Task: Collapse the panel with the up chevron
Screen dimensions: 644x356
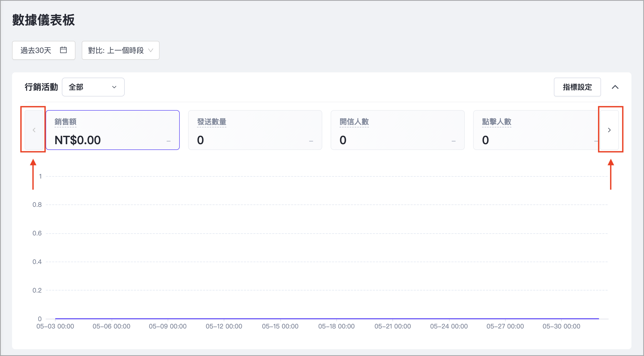Action: [615, 87]
